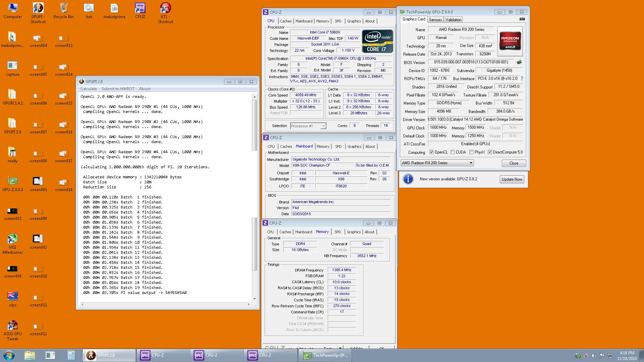Select the capture desktop icon
Viewport: 644px width, 362px height.
coord(13,69)
